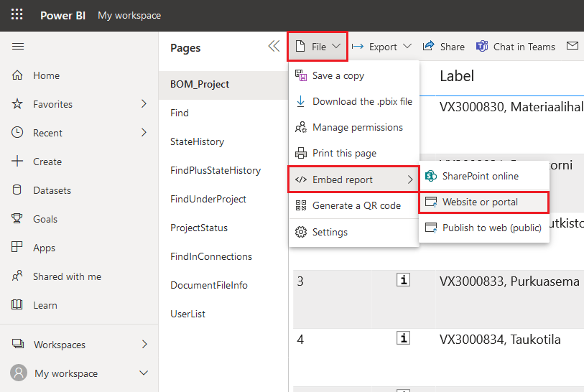
Task: Open the app launcher waffle icon
Action: coord(17,15)
